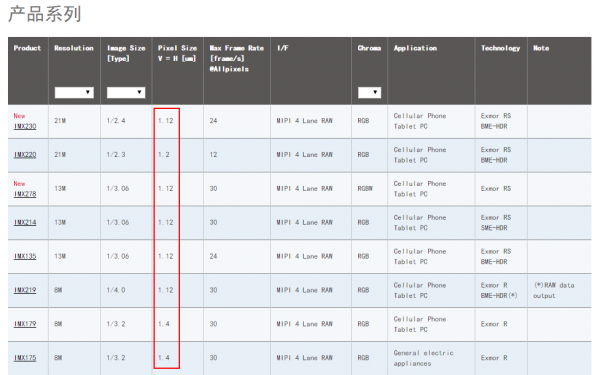Open the IMX135 product link

(25, 256)
